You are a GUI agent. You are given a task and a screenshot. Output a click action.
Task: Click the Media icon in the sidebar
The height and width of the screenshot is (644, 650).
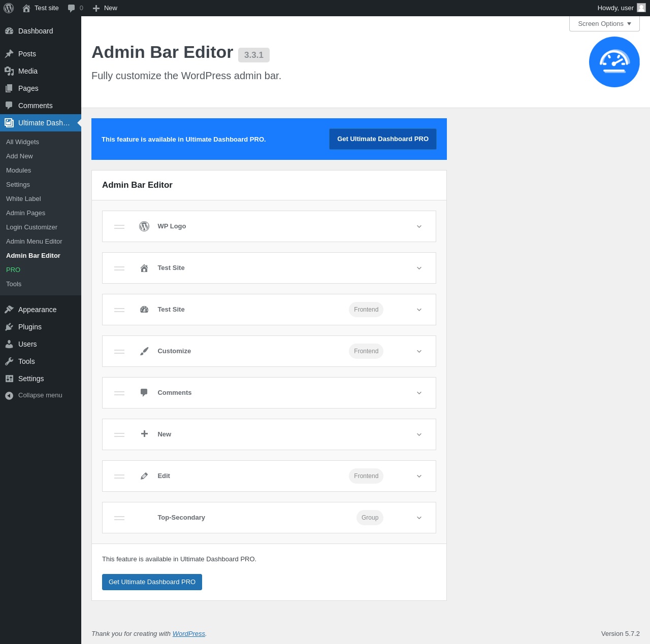point(9,71)
